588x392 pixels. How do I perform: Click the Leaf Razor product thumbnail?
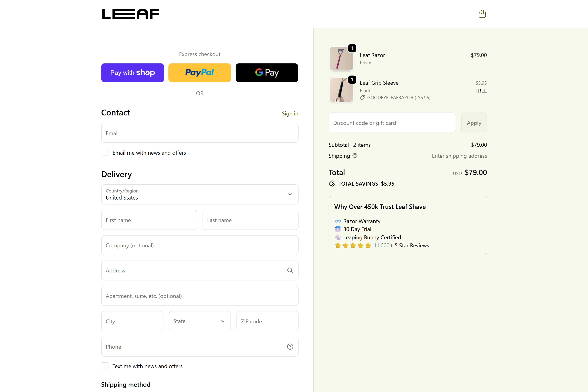341,59
